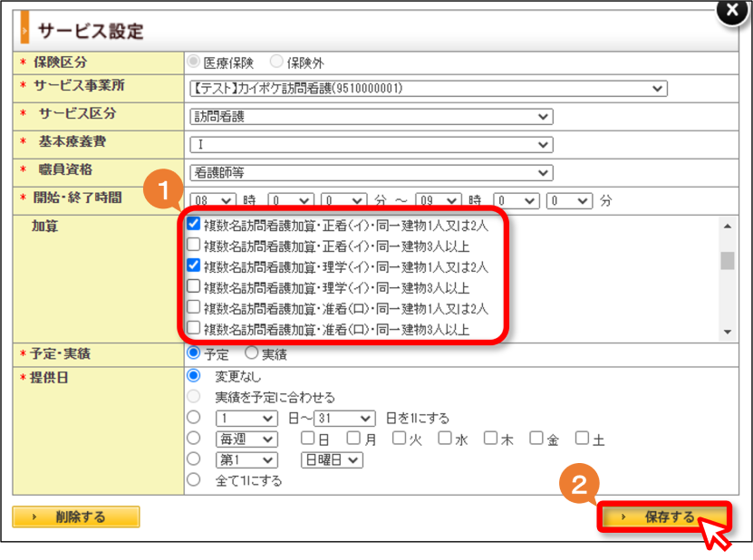The height and width of the screenshot is (560, 753).
Task: Click scroll up arrow in 加算 list
Action: [728, 227]
